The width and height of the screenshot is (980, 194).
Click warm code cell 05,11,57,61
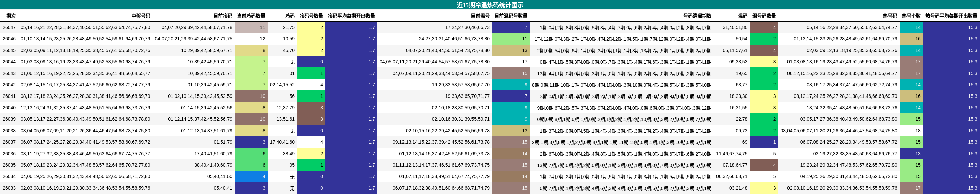click(x=735, y=50)
